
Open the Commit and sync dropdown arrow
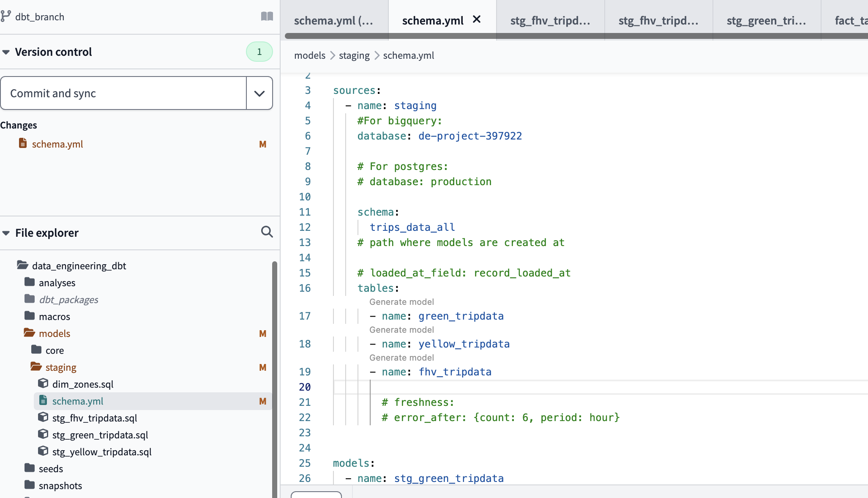click(x=259, y=93)
